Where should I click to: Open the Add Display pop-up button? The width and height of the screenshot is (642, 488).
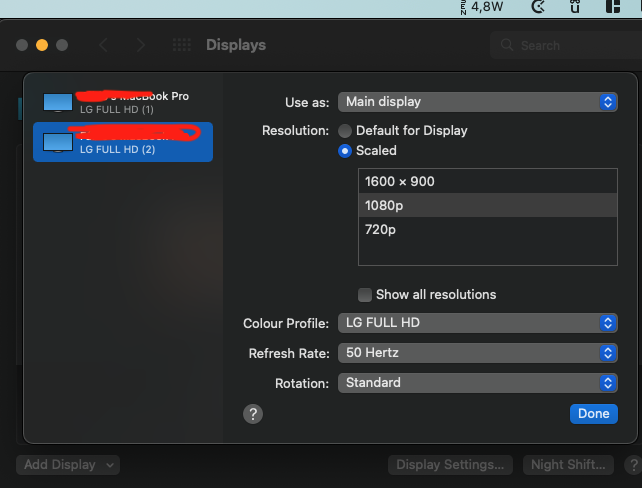pos(68,465)
